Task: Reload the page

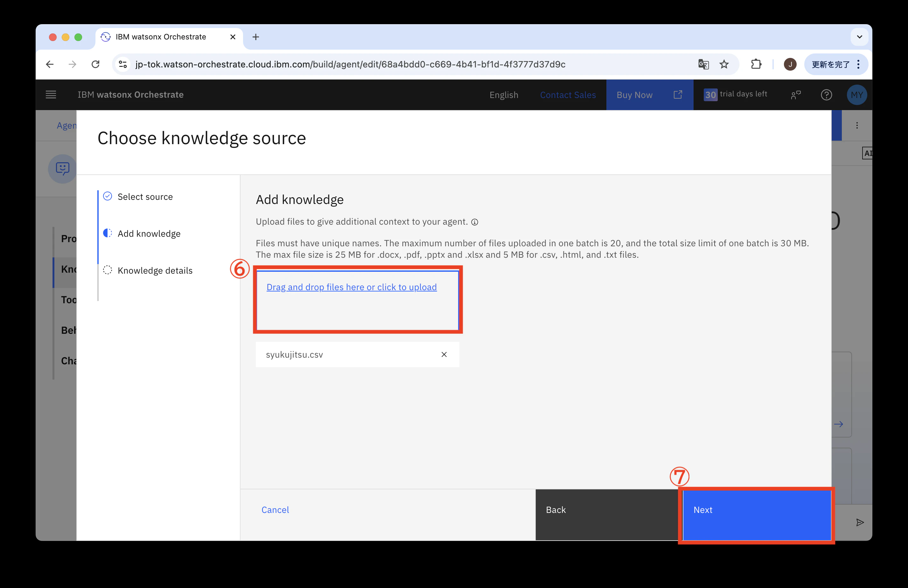Action: [95, 64]
